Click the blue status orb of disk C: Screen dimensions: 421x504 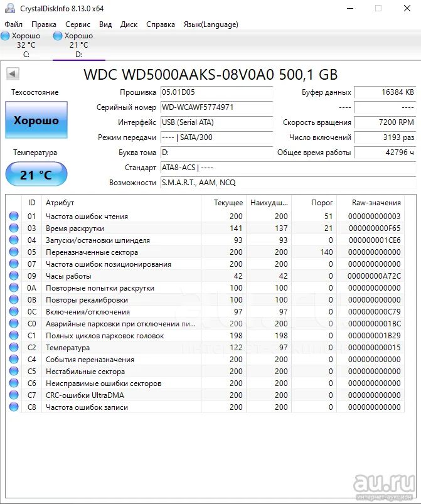coord(5,36)
